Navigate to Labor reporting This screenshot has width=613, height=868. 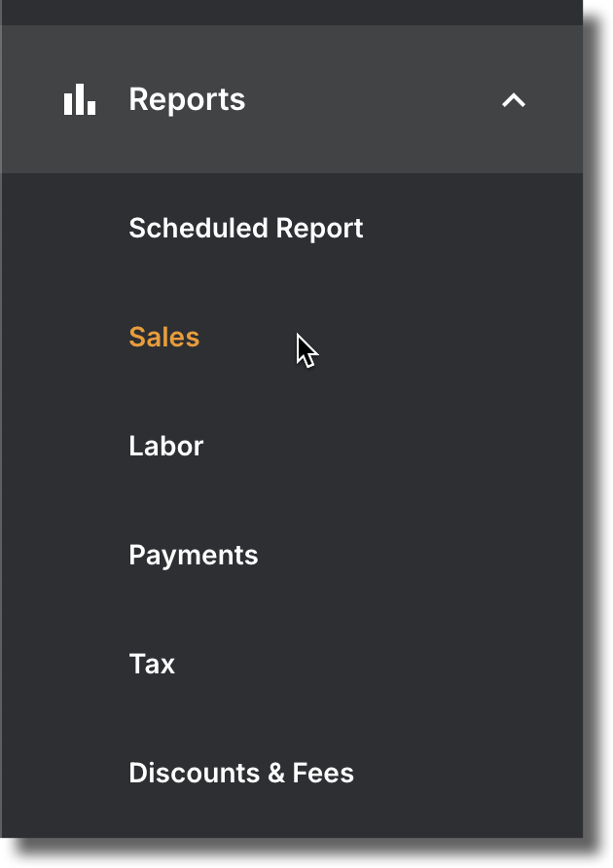tap(166, 447)
